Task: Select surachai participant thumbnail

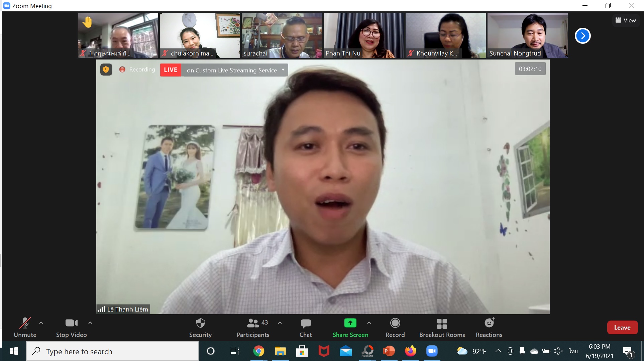Action: click(282, 35)
